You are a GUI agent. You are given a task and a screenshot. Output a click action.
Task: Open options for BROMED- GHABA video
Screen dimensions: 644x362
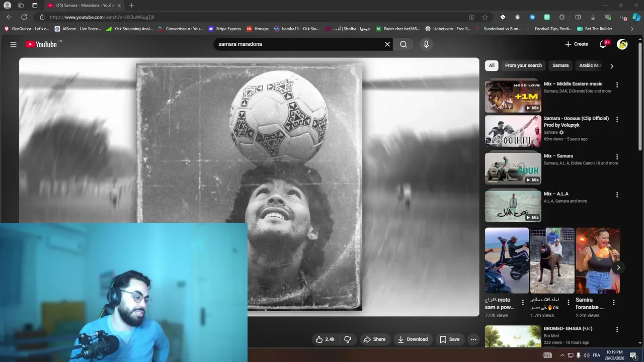coord(617,330)
